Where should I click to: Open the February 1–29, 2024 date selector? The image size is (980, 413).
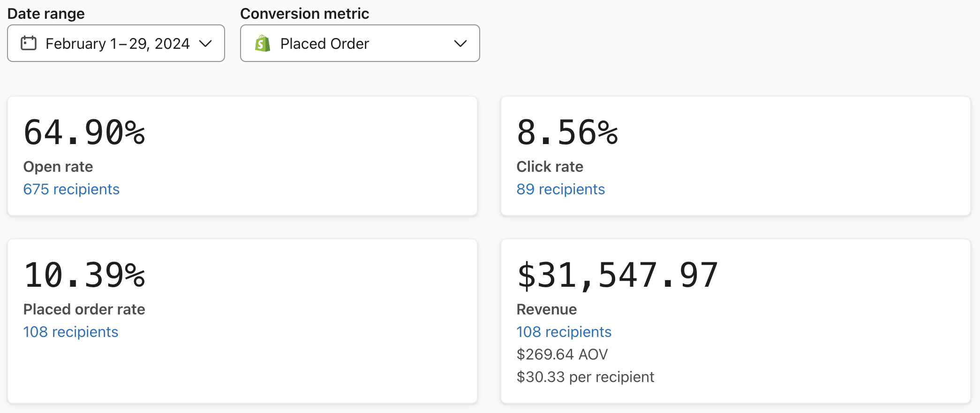117,44
